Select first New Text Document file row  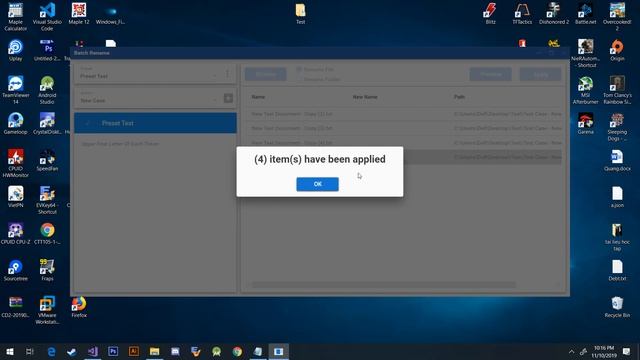(x=404, y=114)
